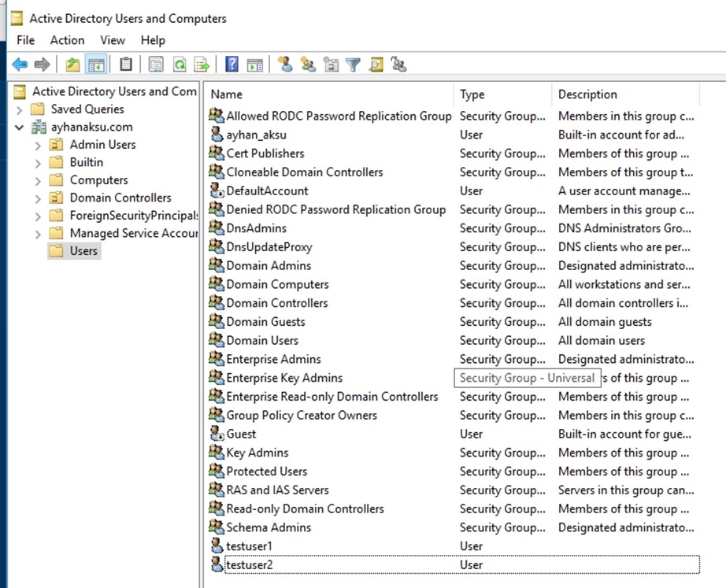Create a new group with toolbar icon
Image resolution: width=726 pixels, height=588 pixels.
[x=308, y=65]
